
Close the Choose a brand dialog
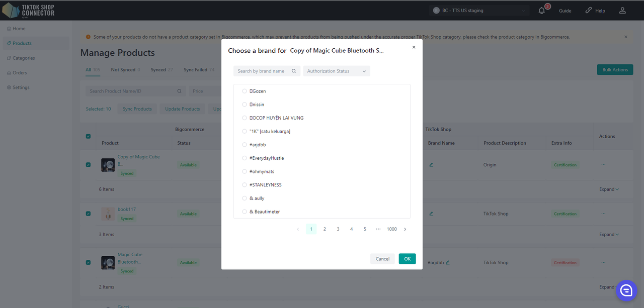414,47
